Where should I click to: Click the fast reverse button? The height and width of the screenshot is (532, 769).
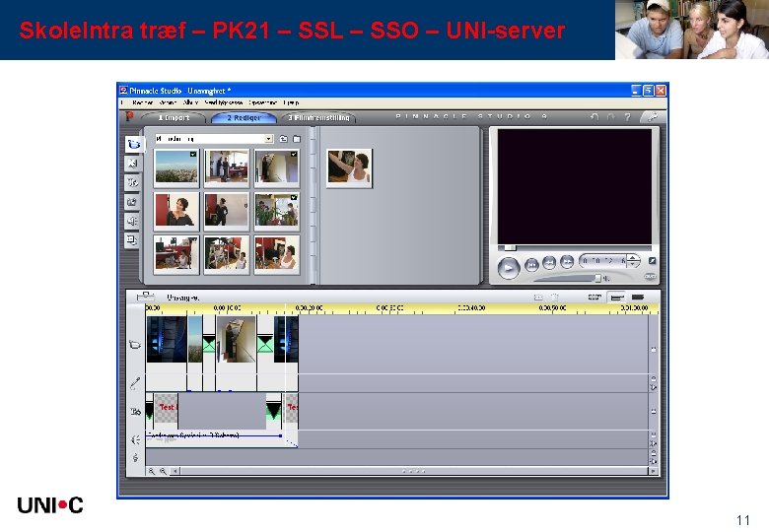pyautogui.click(x=549, y=263)
